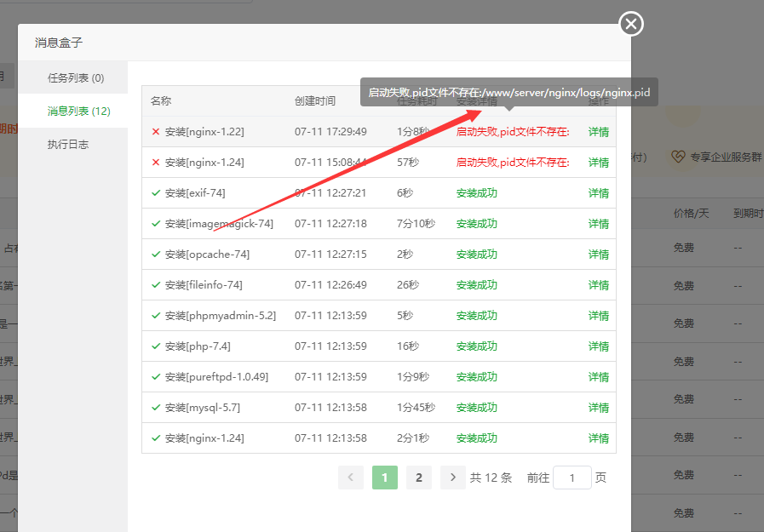Click timestamp 07-11 17:29:49

pyautogui.click(x=330, y=132)
